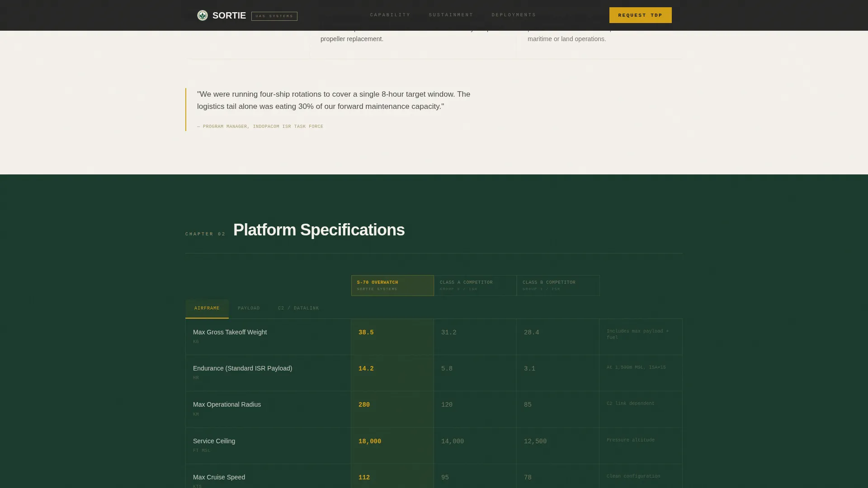Click the Max Gross Takeoff Weight row label

pos(230,332)
